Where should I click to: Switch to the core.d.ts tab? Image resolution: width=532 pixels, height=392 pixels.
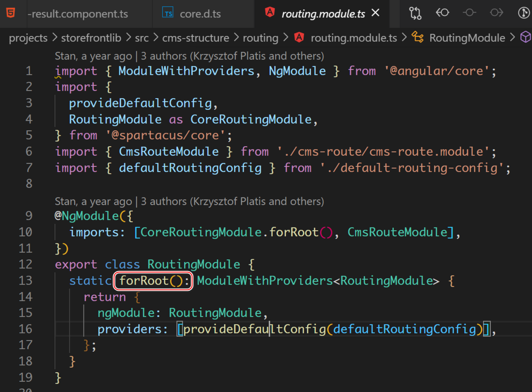[x=200, y=14]
